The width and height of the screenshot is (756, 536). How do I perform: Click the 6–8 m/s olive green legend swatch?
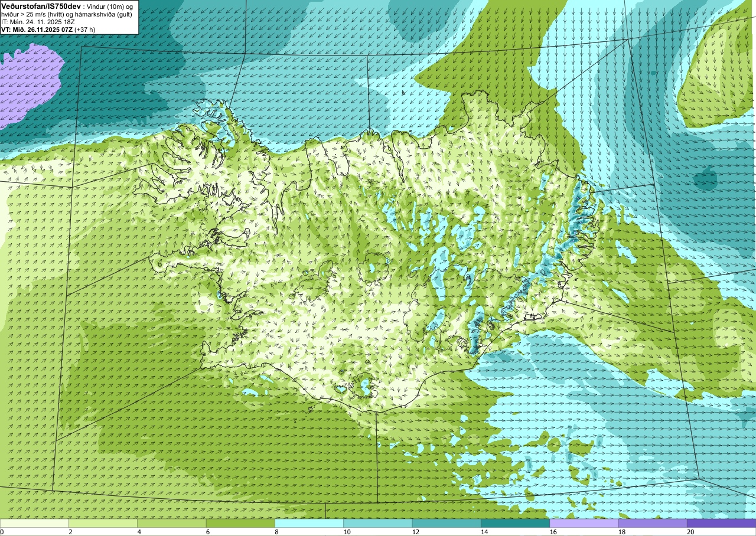click(x=240, y=523)
